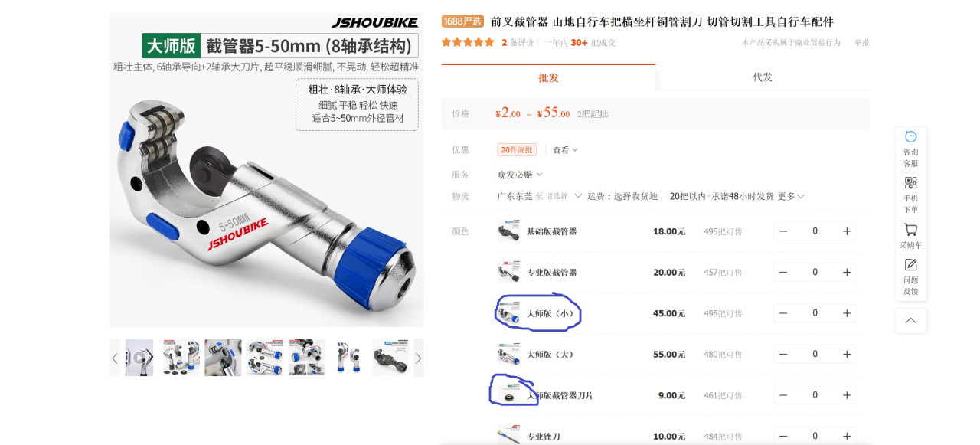Select the 大师版（小）product variant image
Viewport: 980px width, 445px height.
coord(508,313)
